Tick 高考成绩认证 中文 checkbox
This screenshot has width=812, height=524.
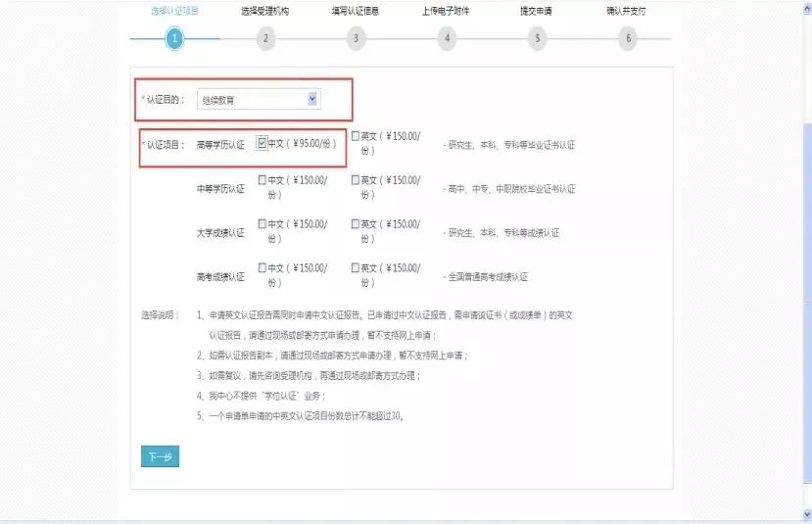click(263, 267)
